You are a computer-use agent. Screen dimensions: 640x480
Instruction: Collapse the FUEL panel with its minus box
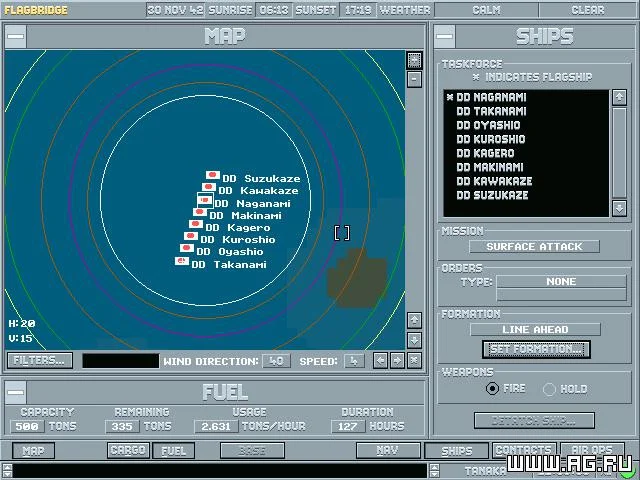coord(16,392)
